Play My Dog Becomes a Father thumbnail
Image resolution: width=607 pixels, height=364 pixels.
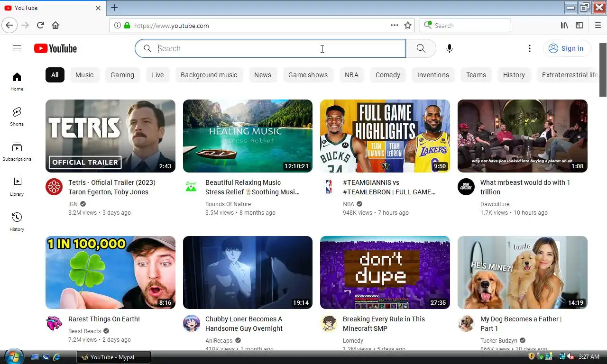pos(523,273)
